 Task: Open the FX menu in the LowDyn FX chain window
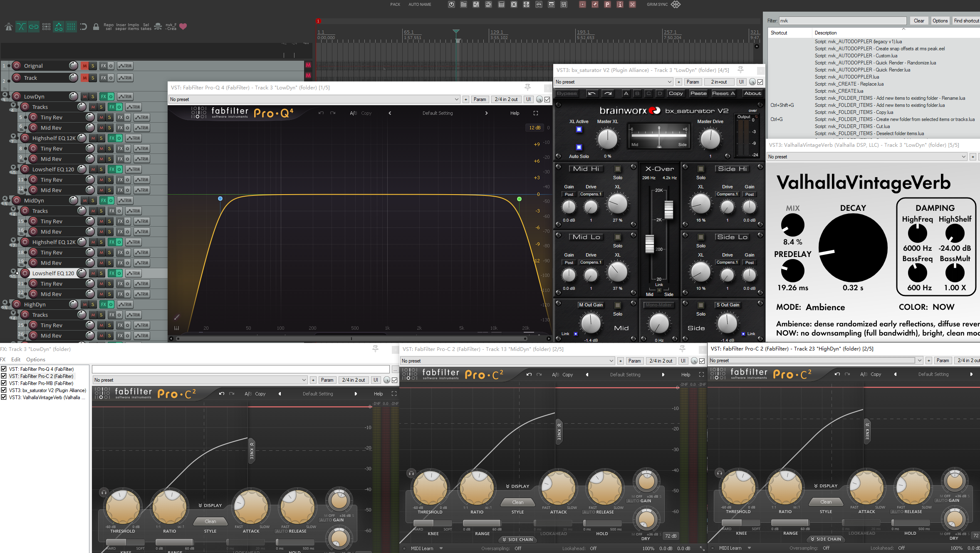(3, 359)
